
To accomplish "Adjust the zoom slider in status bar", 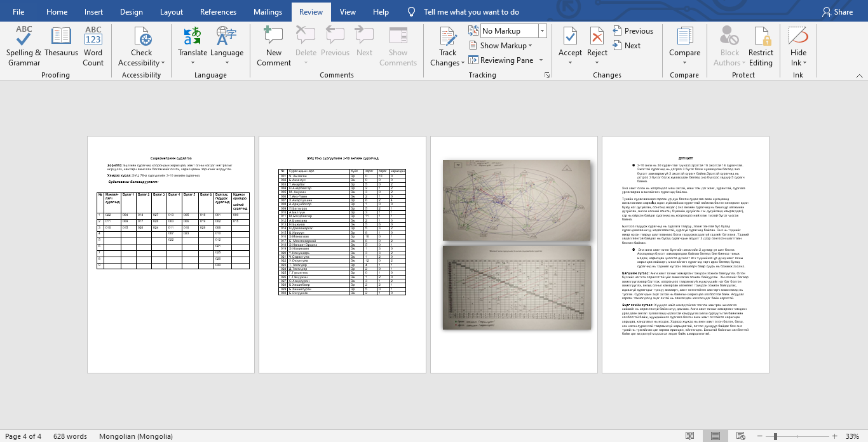I will pyautogui.click(x=775, y=436).
